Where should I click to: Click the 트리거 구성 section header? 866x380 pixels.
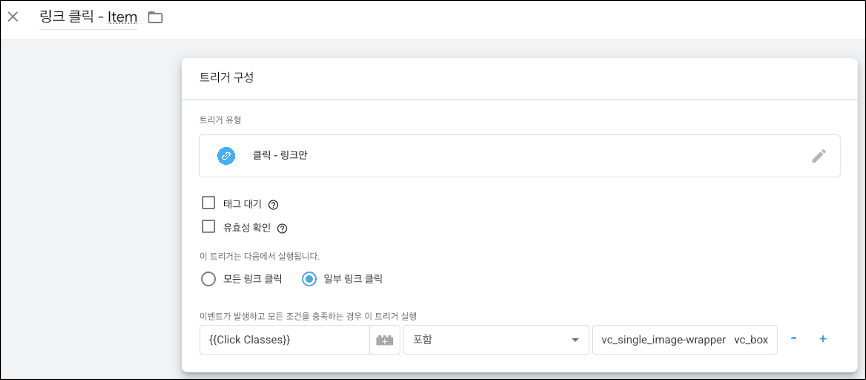coord(226,78)
